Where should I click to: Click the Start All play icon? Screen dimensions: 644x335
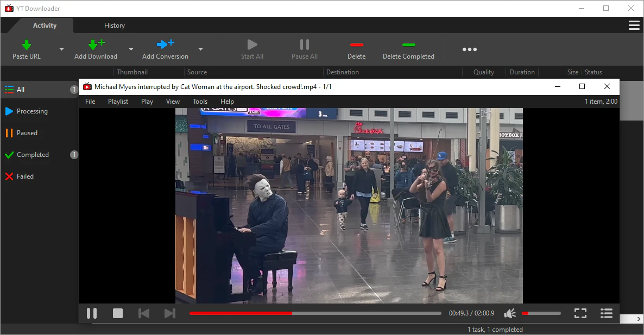(252, 45)
